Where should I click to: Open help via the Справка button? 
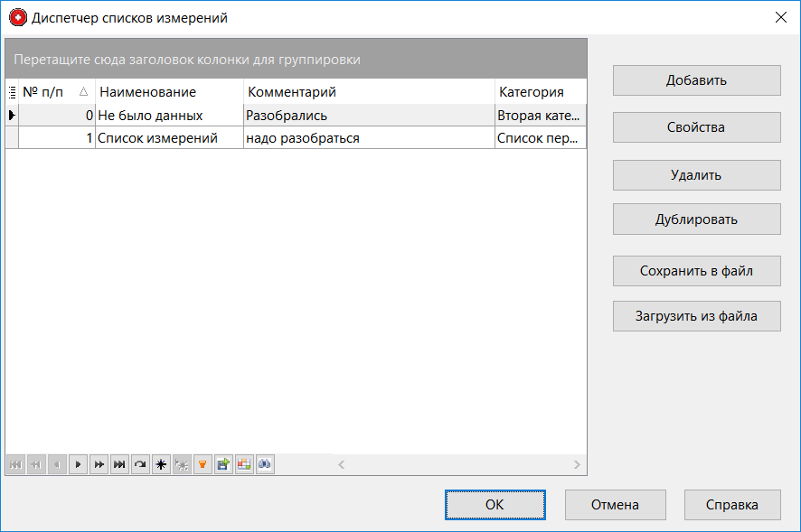coord(732,505)
